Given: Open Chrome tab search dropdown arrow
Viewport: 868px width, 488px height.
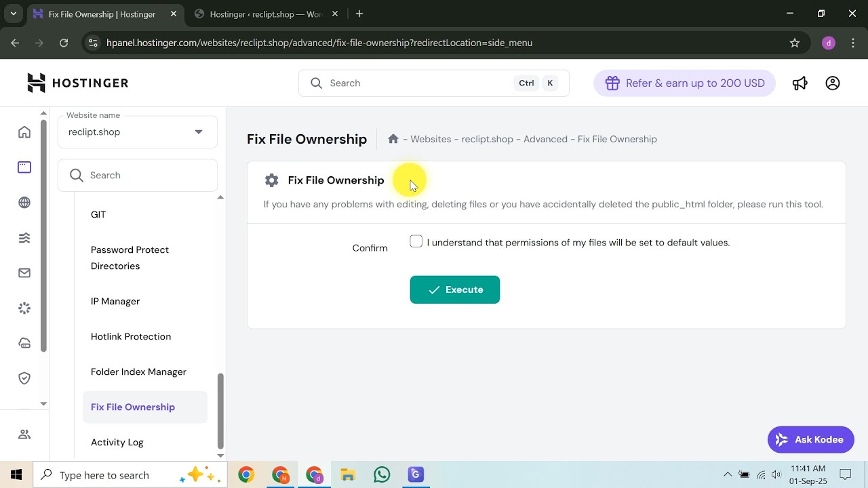Looking at the screenshot, I should click(13, 14).
